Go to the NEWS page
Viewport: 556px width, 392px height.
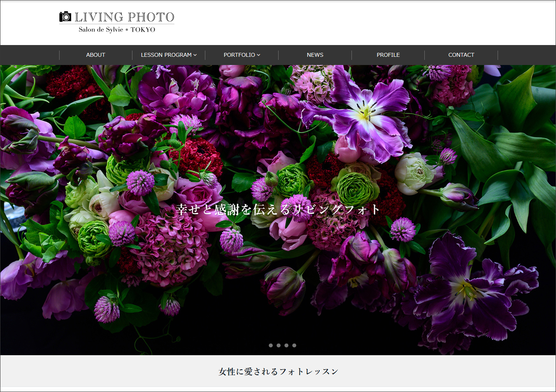point(315,55)
